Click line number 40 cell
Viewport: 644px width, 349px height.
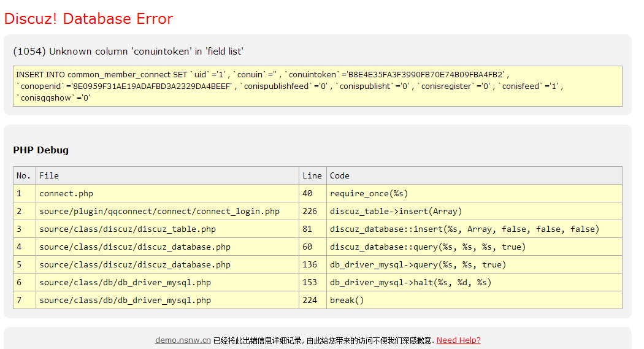tap(313, 193)
